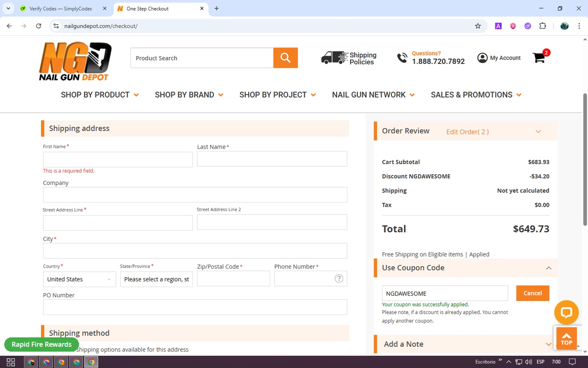Click the PO Number field
Screen dimensions: 588x368
tap(195, 307)
